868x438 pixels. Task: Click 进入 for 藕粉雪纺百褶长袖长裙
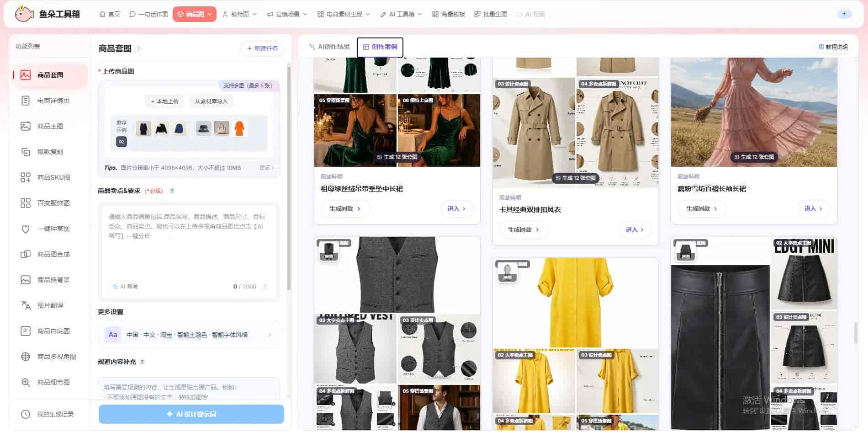click(813, 208)
